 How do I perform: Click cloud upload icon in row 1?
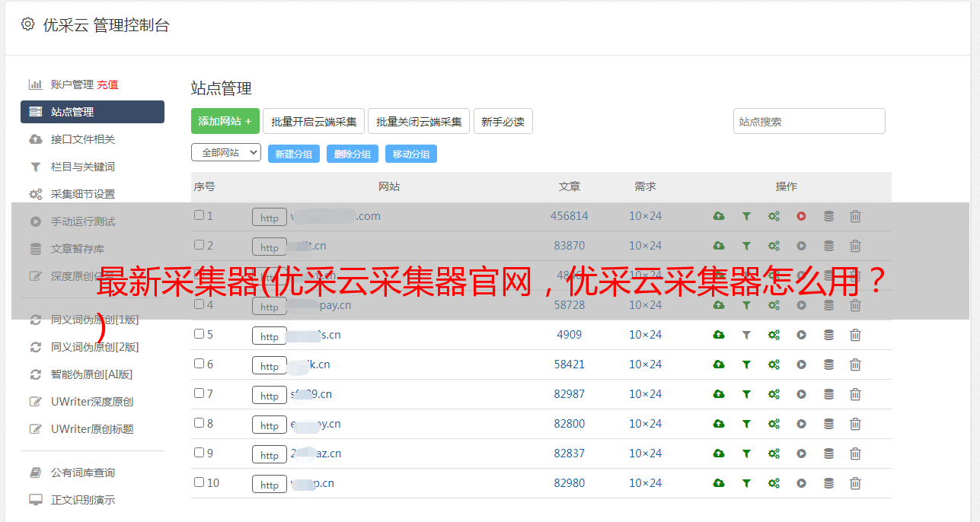719,216
